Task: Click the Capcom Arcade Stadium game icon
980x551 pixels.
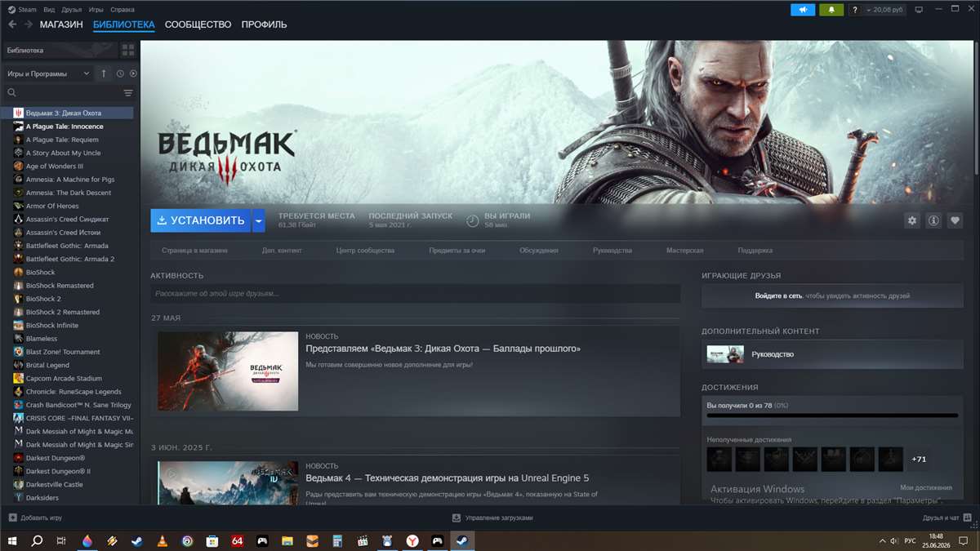Action: click(18, 378)
